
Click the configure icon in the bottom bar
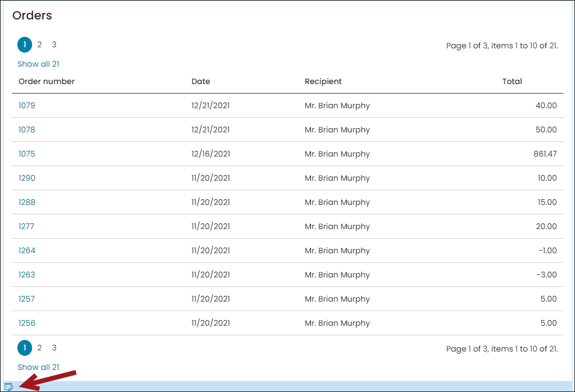point(9,387)
